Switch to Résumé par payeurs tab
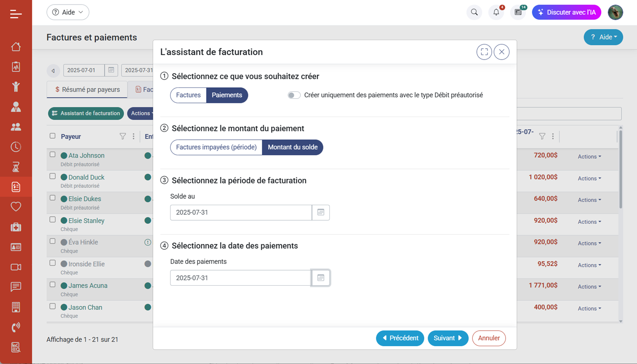The image size is (637, 364). 87,90
